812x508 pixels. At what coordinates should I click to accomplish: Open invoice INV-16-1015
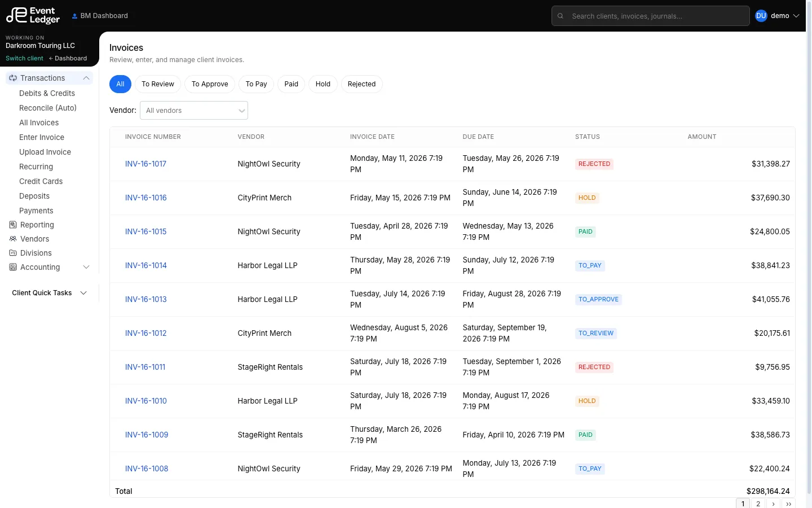click(146, 231)
